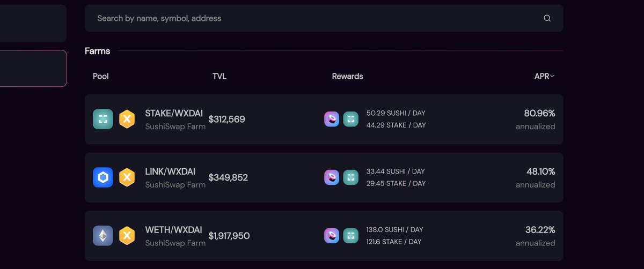Click the LINK token icon

[x=103, y=177]
